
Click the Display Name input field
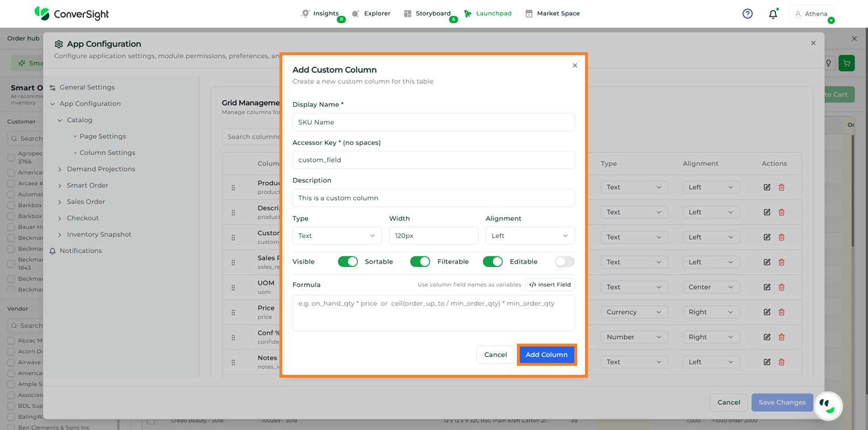click(433, 122)
